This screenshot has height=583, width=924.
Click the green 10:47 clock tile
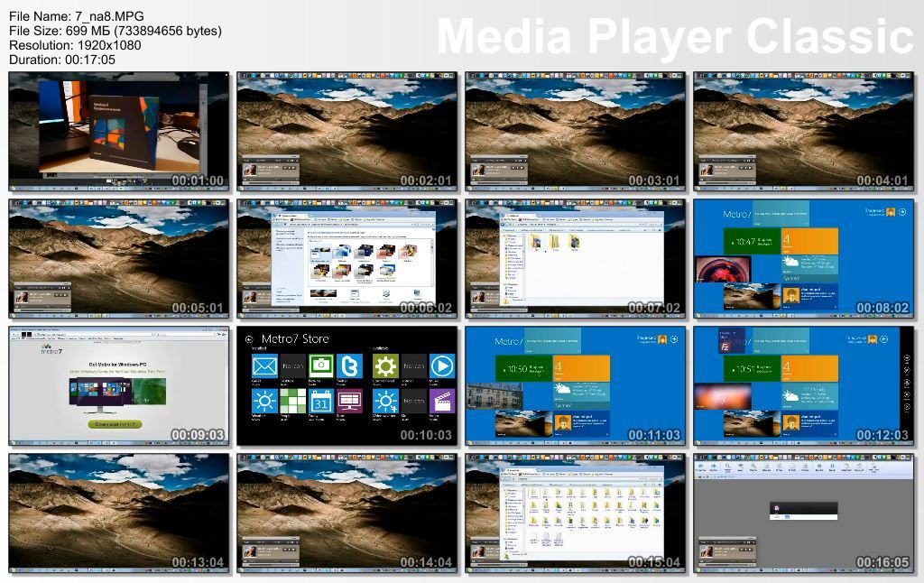point(752,242)
